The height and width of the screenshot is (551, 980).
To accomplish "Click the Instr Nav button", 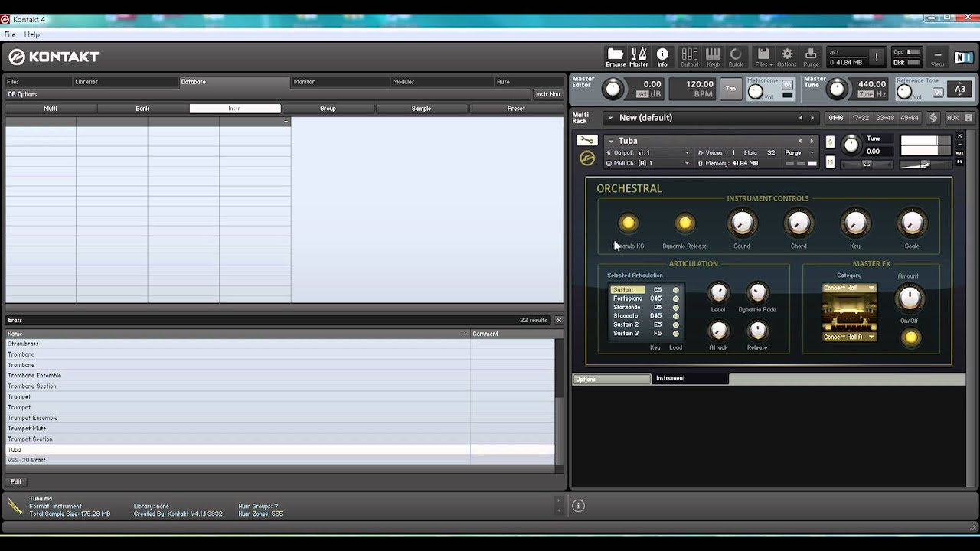I will [x=547, y=94].
